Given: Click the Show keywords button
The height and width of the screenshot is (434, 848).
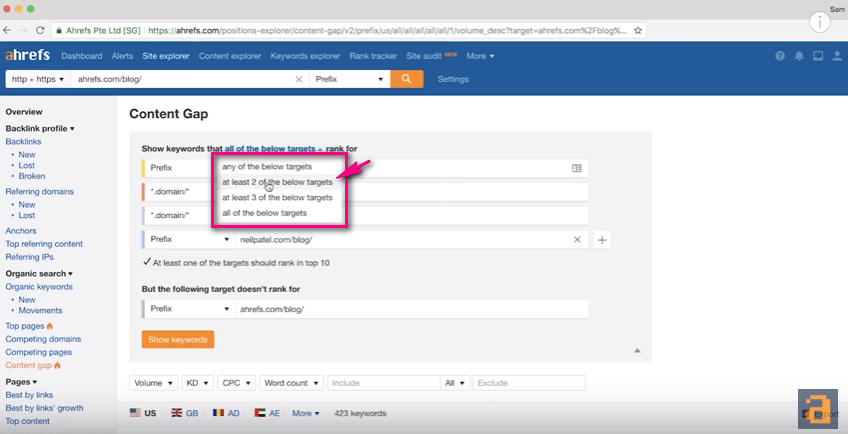Looking at the screenshot, I should 178,340.
